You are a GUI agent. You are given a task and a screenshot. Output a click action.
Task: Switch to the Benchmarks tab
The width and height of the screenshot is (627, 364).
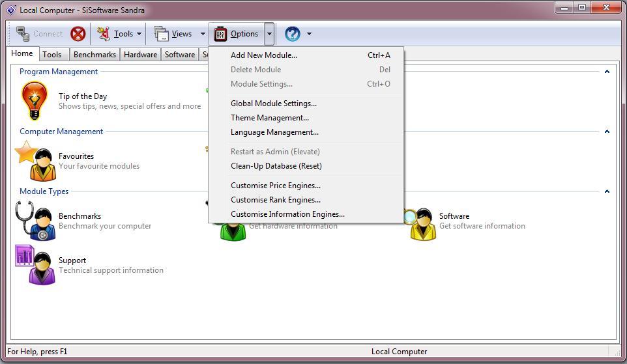(x=95, y=54)
